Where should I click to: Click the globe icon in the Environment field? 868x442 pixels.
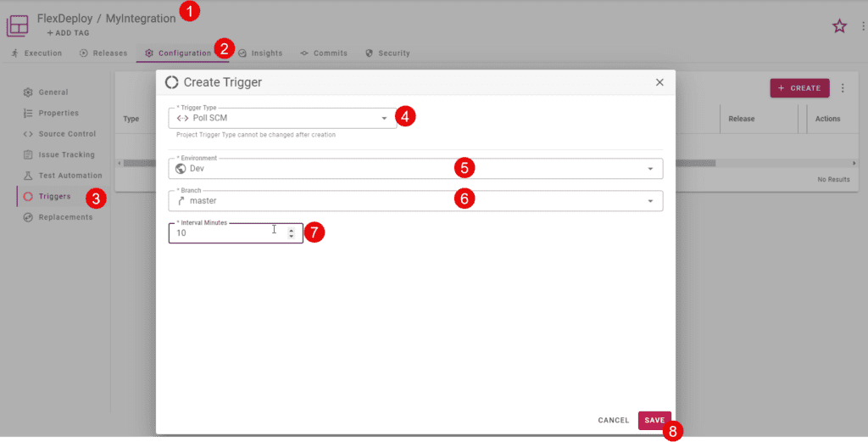point(181,168)
